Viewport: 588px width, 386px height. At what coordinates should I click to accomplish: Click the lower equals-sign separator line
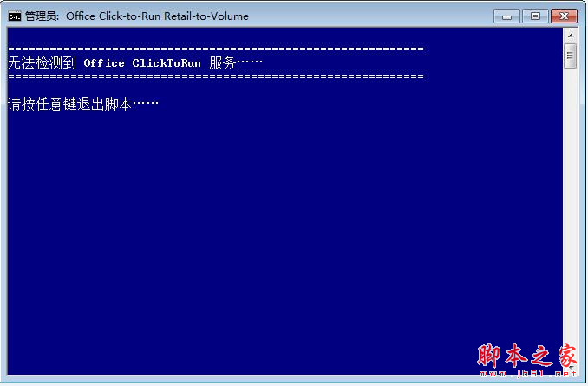pyautogui.click(x=216, y=76)
